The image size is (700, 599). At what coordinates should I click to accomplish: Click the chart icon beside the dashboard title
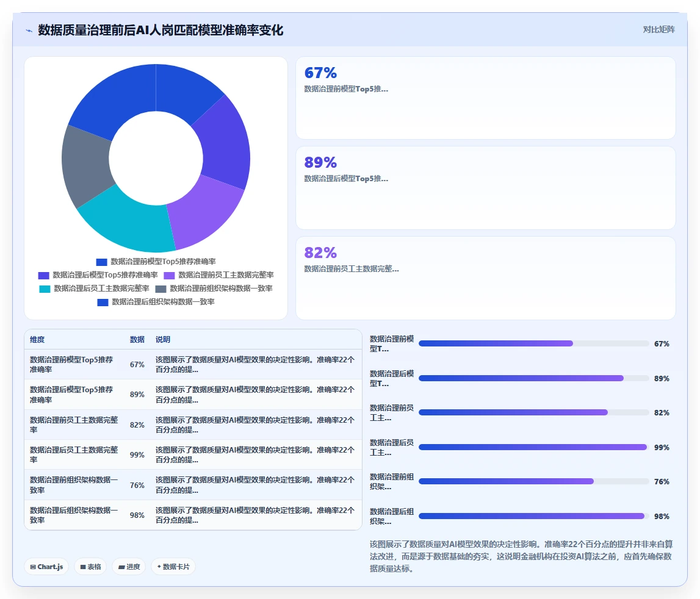click(29, 30)
